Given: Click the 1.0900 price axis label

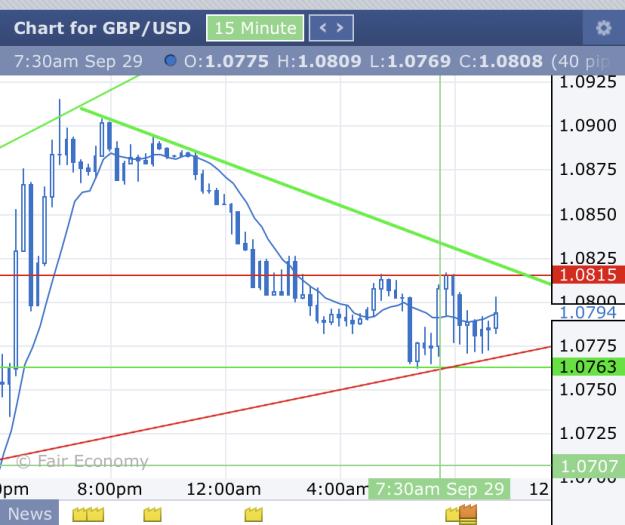Looking at the screenshot, I should 588,126.
